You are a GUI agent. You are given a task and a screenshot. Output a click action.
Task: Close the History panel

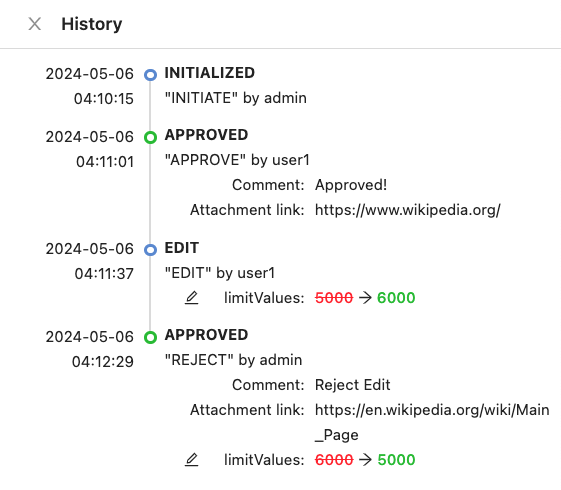click(35, 24)
